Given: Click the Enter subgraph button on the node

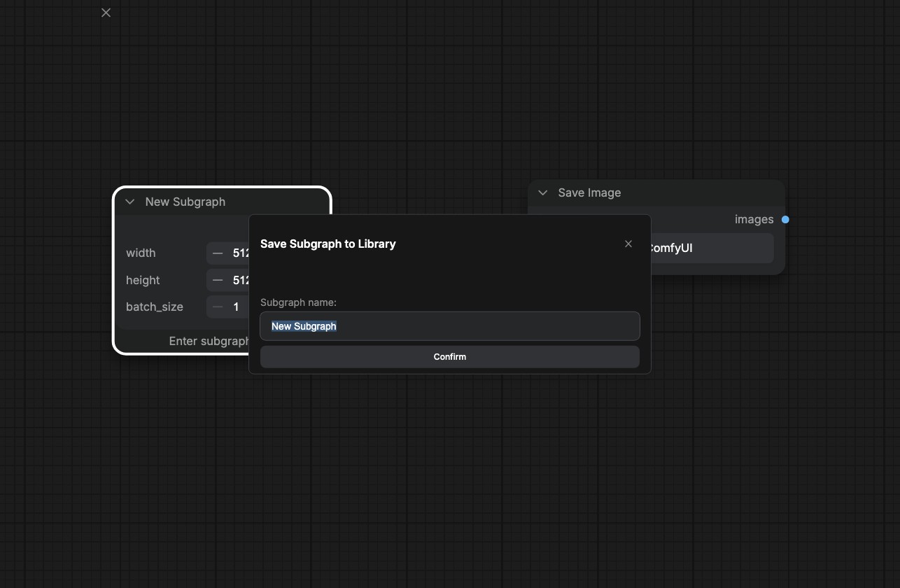Looking at the screenshot, I should [209, 341].
